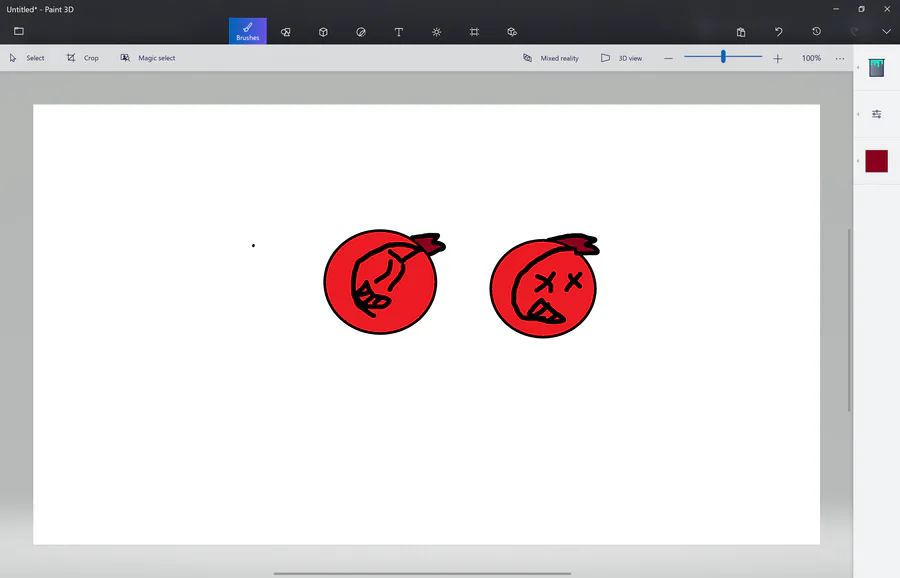900x578 pixels.
Task: Expand the brush settings panel arrow
Action: (858, 114)
